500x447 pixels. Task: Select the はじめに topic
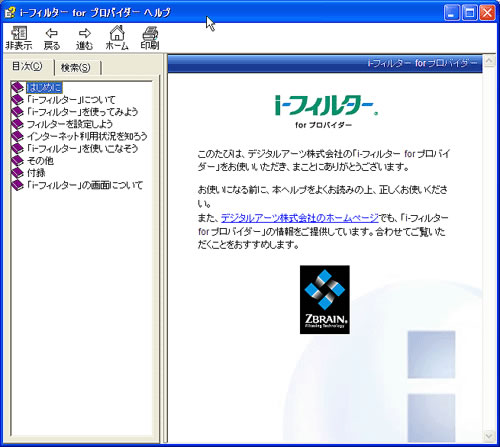pyautogui.click(x=44, y=88)
